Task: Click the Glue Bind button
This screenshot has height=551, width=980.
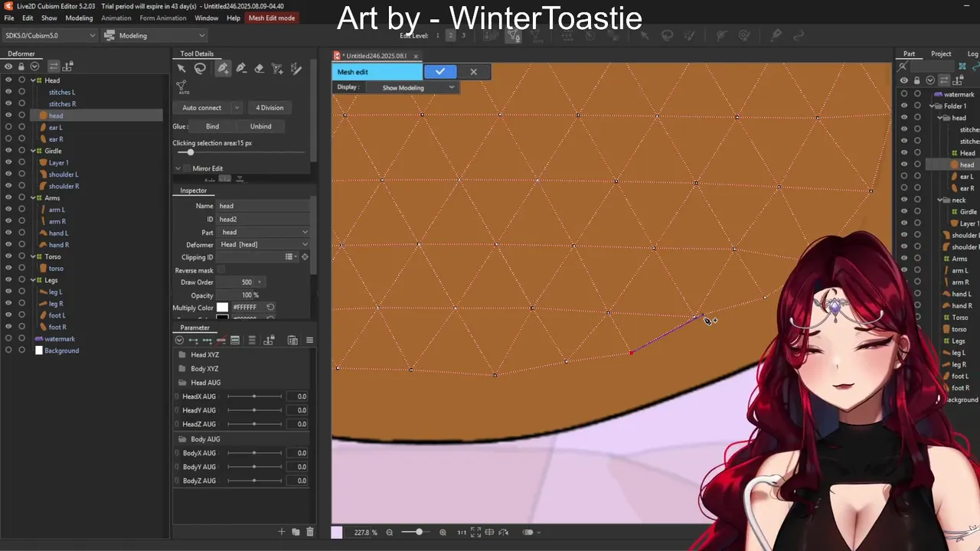Action: (212, 126)
